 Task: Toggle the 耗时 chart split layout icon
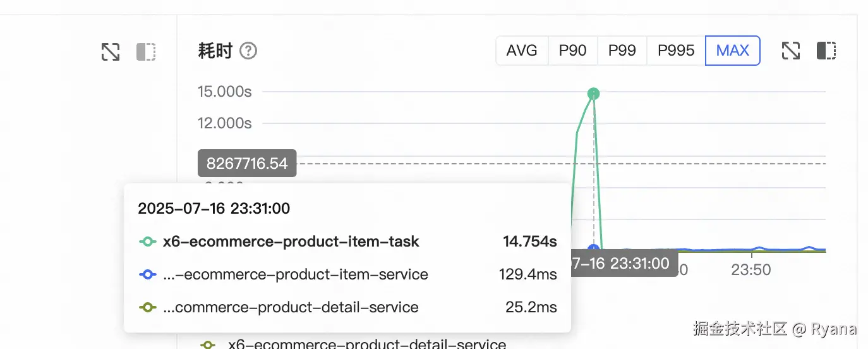pos(826,51)
